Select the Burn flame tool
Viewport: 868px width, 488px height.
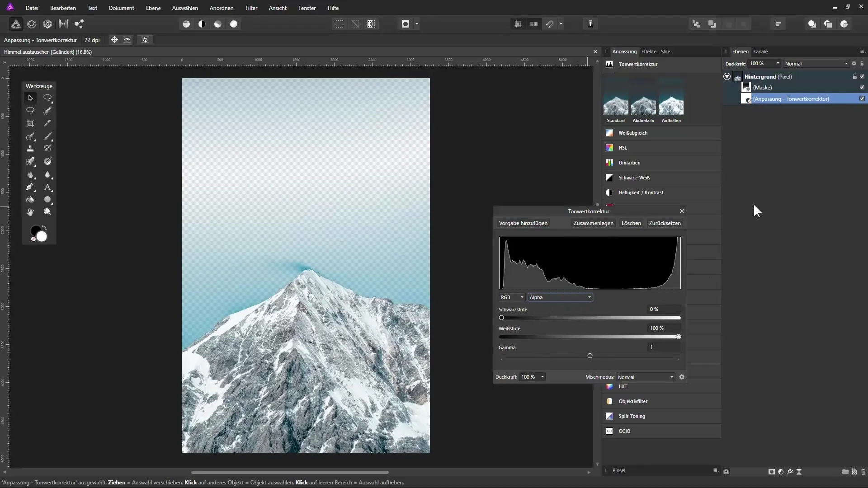[x=30, y=174]
